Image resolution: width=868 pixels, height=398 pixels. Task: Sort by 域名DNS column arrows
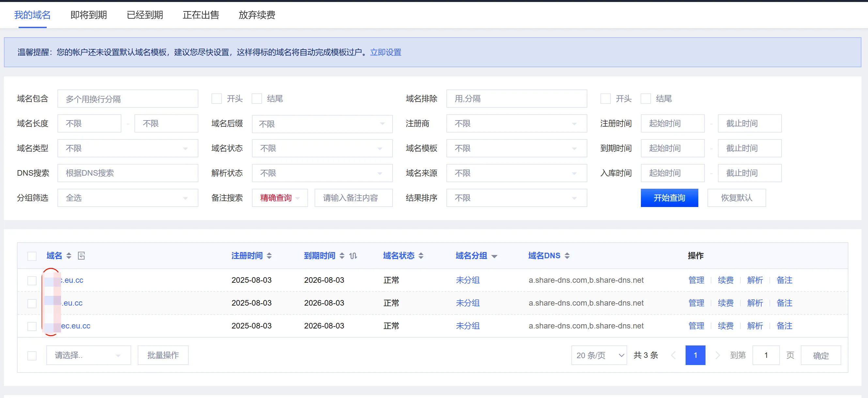click(567, 256)
